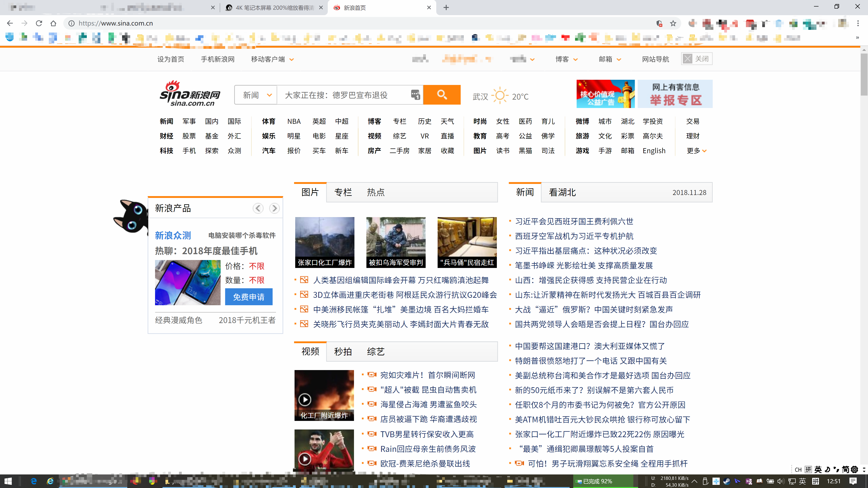Expand 更多 navigation menu
This screenshot has height=488, width=868.
[696, 150]
